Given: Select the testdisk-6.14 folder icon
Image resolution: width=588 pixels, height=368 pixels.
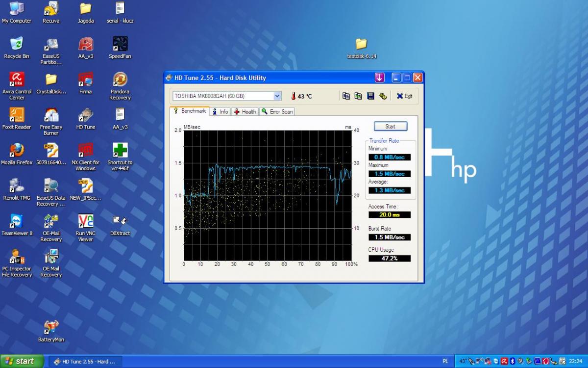Looking at the screenshot, I should coord(362,48).
